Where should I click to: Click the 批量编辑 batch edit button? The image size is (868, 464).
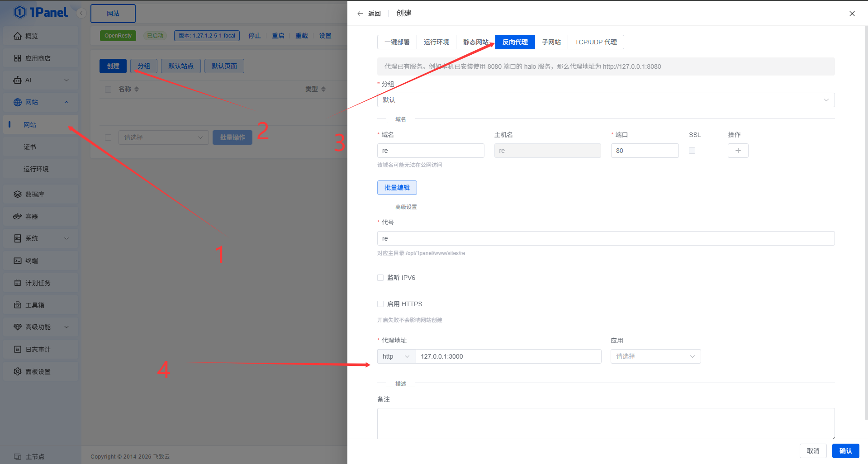pyautogui.click(x=397, y=188)
